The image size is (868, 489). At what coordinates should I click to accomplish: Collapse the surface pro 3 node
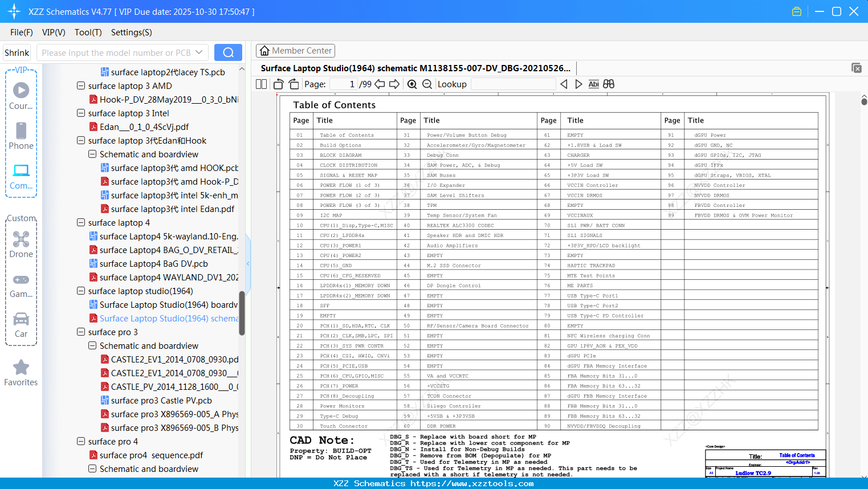click(81, 332)
